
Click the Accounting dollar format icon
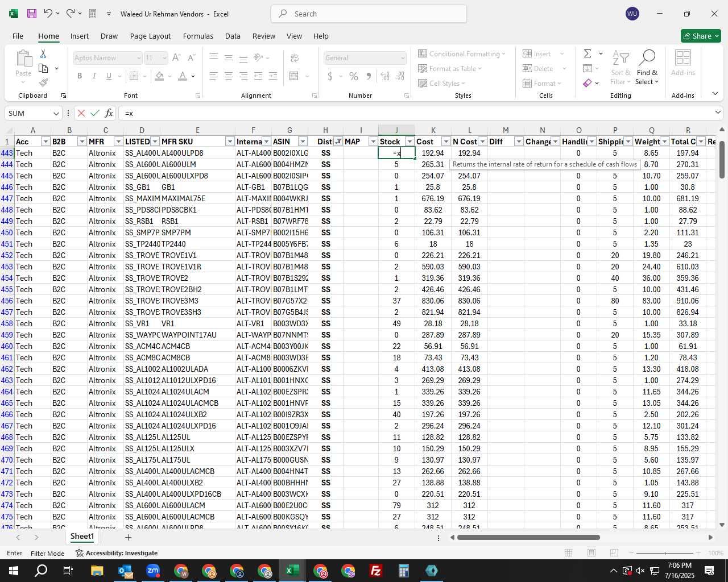coord(330,76)
